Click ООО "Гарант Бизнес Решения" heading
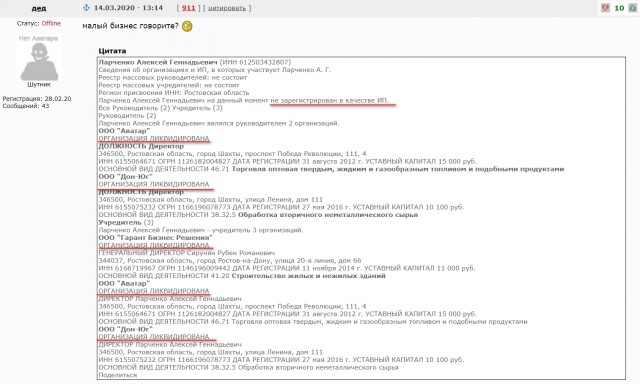The height and width of the screenshot is (384, 640). (156, 238)
